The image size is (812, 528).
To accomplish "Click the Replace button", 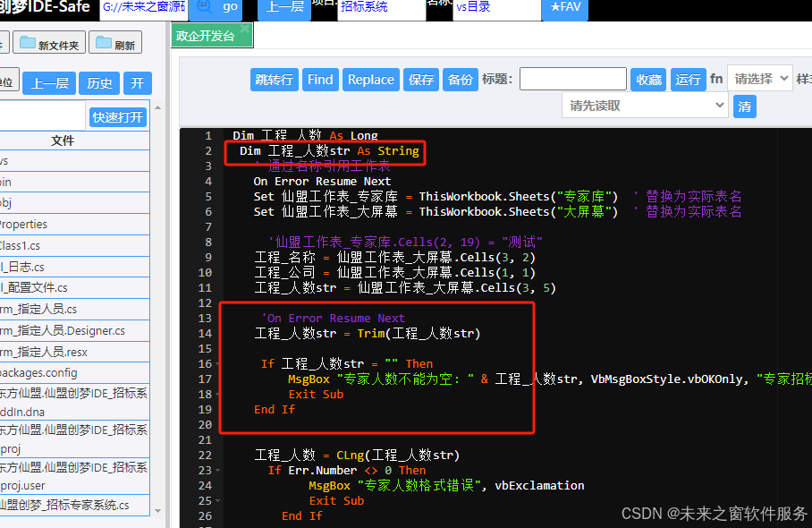I will click(371, 80).
